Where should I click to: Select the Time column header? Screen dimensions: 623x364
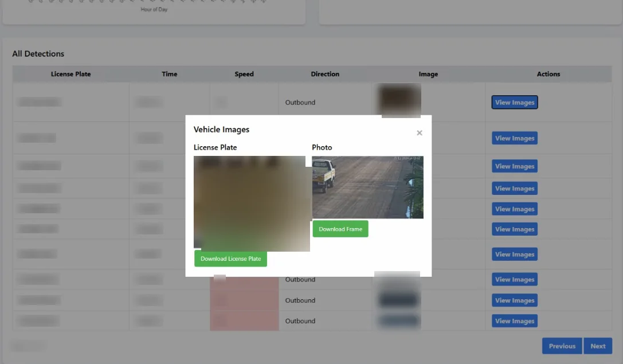169,74
